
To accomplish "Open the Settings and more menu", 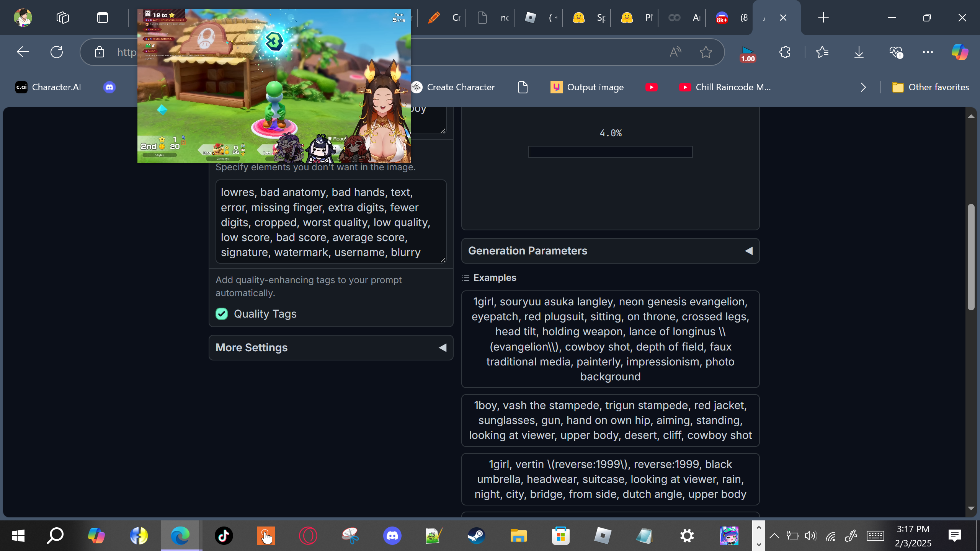I will click(928, 52).
